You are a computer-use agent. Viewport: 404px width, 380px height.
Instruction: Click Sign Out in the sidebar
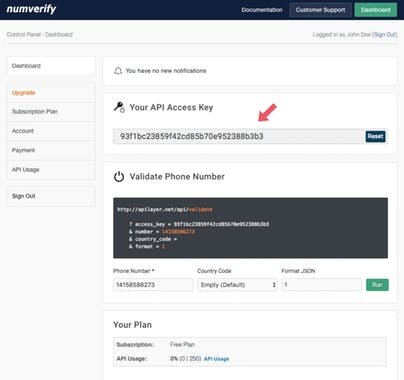click(x=51, y=196)
